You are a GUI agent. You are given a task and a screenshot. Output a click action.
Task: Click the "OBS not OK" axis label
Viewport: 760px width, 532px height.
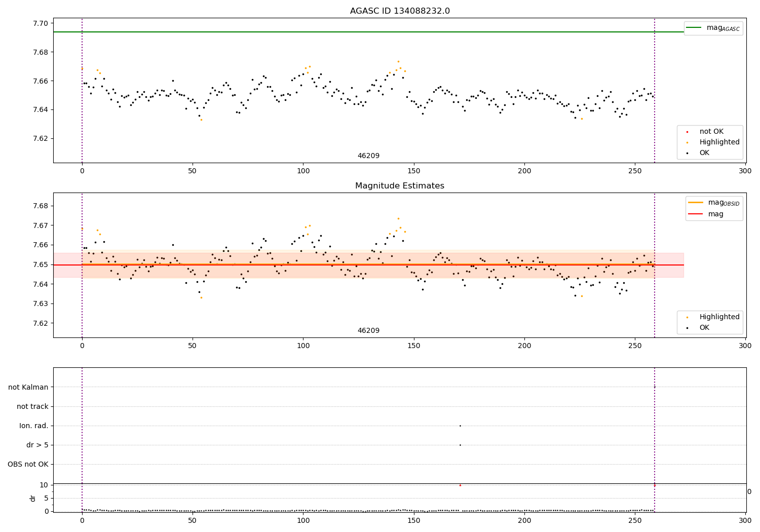tap(28, 465)
